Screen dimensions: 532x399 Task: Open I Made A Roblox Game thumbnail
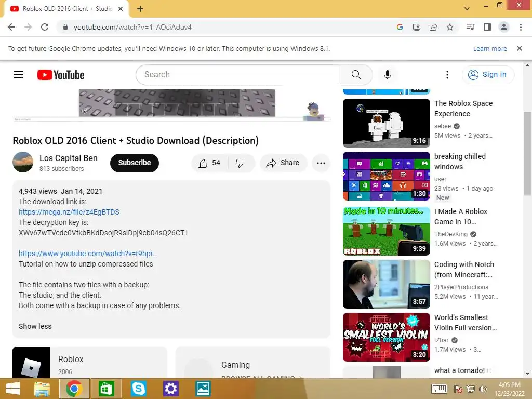387,231
